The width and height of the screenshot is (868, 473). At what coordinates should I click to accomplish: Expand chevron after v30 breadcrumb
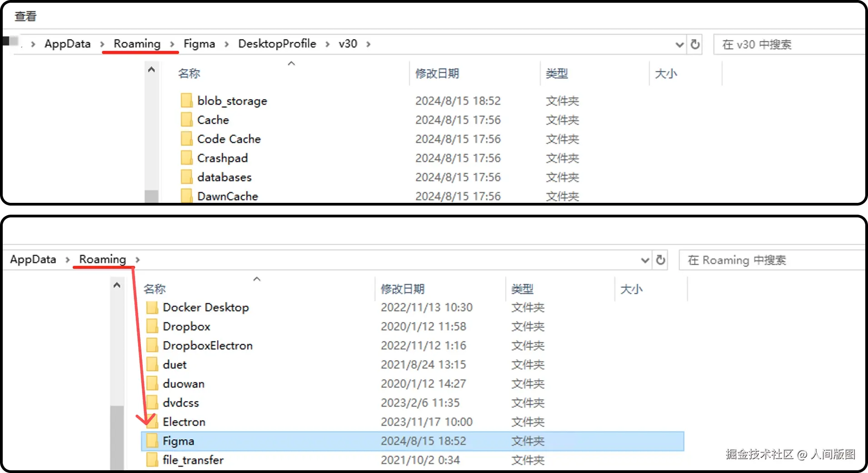click(x=368, y=44)
